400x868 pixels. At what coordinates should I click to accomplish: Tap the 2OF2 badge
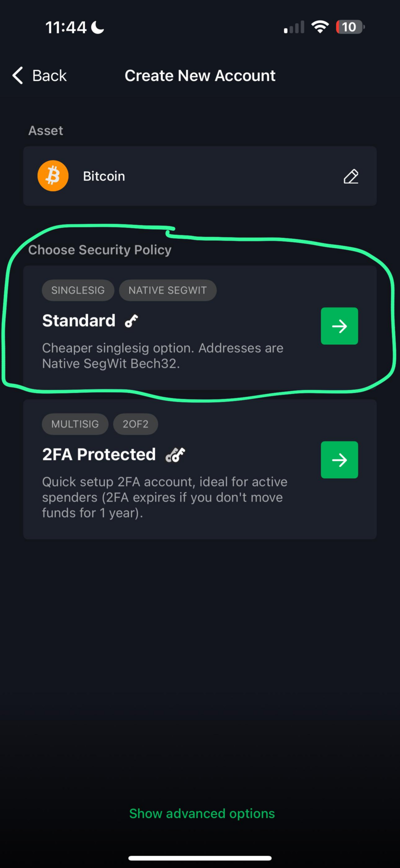click(x=135, y=424)
